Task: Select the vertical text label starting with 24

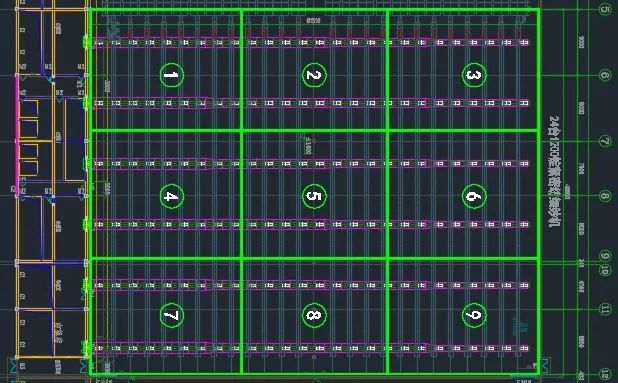Action: pyautogui.click(x=555, y=171)
